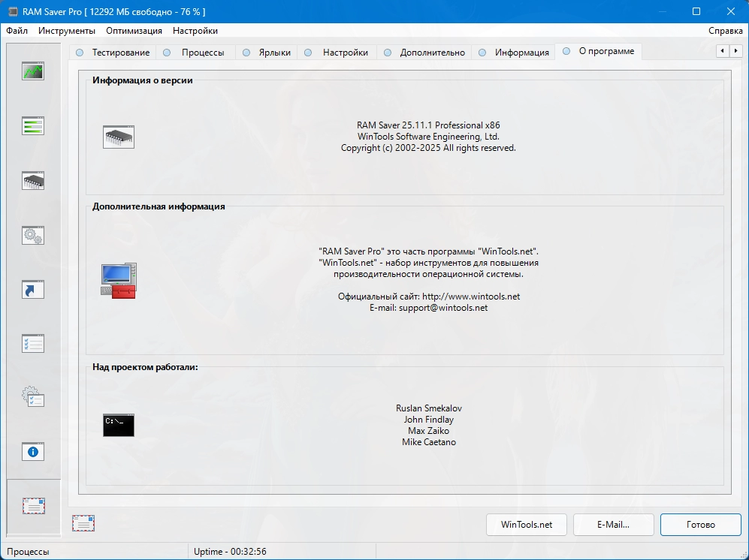Click the RAM Saver title bar app icon
749x560 pixels.
(13, 11)
